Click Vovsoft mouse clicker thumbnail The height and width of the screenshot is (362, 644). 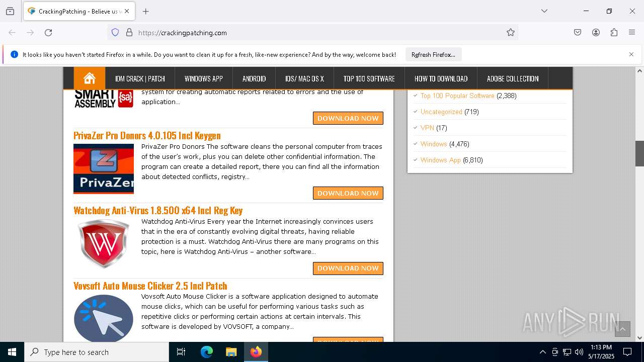(104, 318)
